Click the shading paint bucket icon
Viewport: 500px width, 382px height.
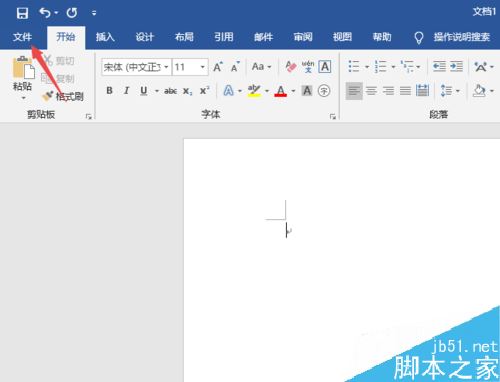pos(479,91)
